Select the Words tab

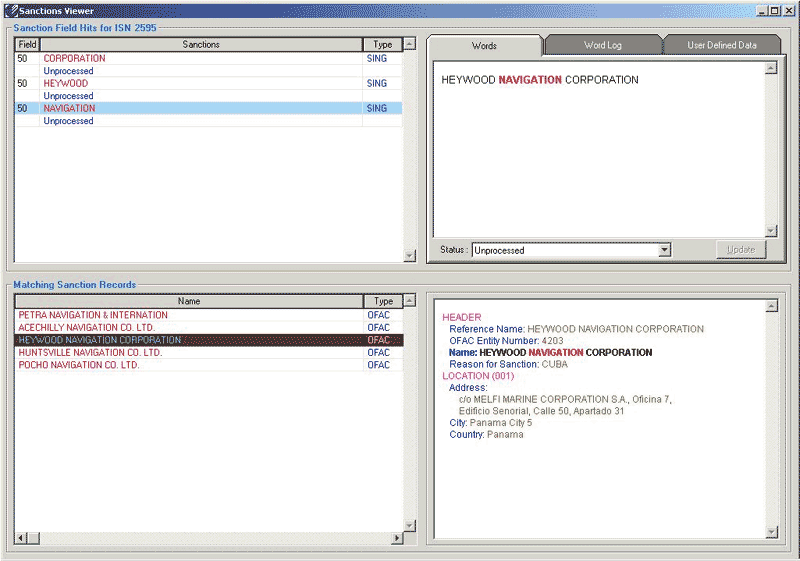(x=484, y=46)
